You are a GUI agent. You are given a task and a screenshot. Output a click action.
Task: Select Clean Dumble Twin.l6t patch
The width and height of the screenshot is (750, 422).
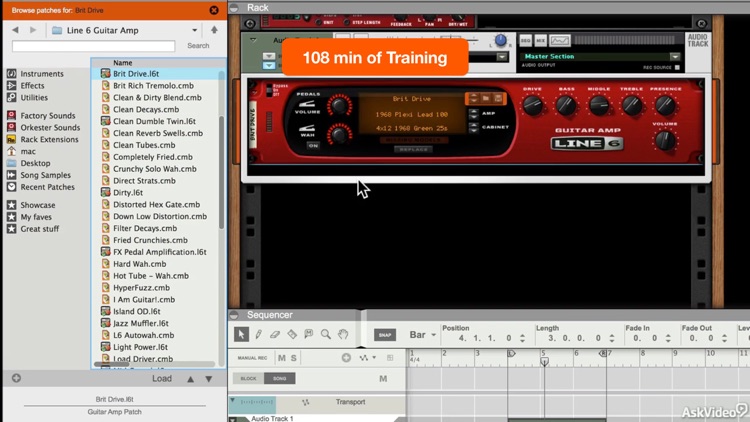coord(154,121)
